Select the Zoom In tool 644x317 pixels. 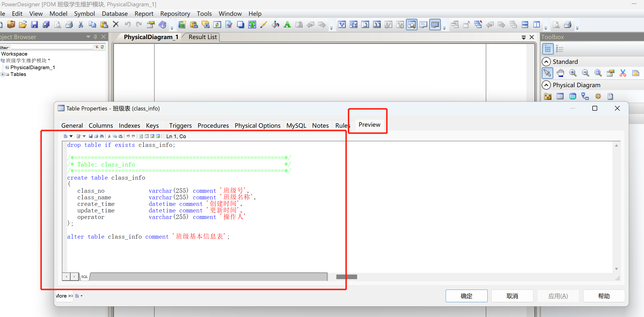(x=572, y=73)
